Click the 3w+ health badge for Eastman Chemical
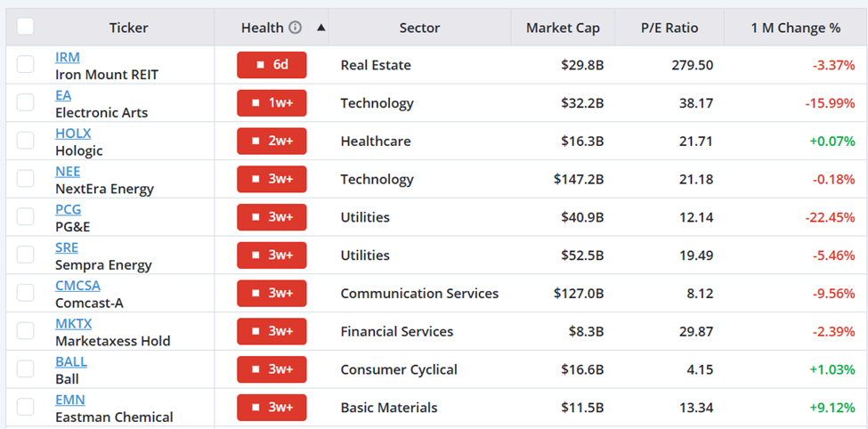 coord(272,408)
